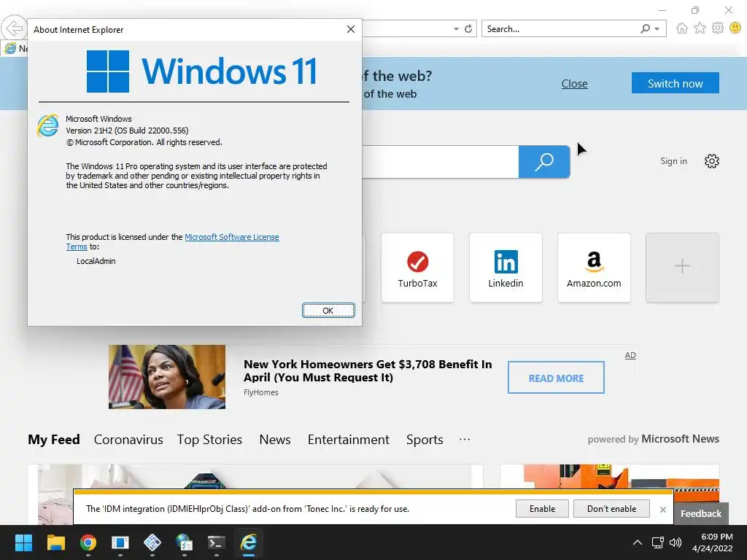
Task: Click OK in About Internet Explorer dialog
Action: (x=328, y=311)
